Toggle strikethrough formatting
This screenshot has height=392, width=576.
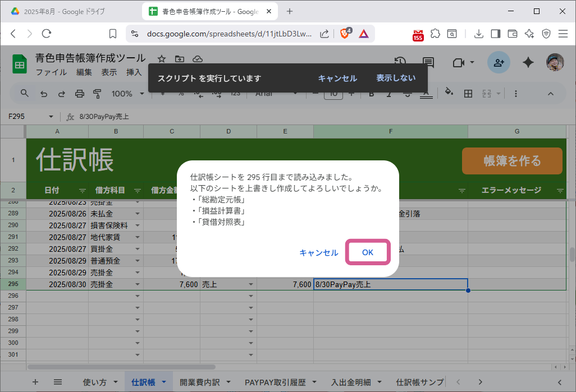(x=408, y=94)
